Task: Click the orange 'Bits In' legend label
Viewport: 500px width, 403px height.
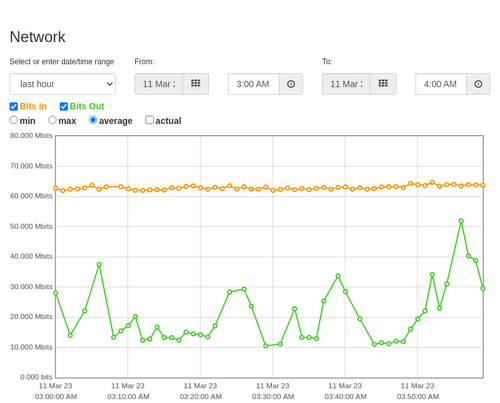Action: [x=33, y=106]
